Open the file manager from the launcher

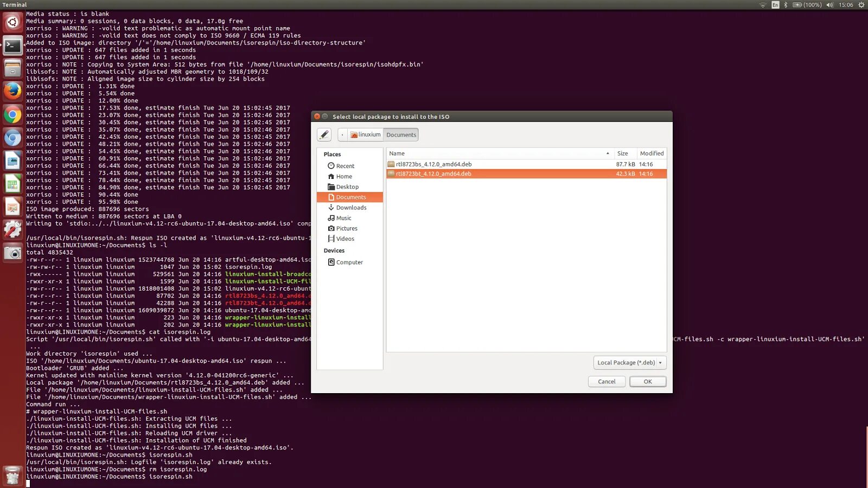pos(12,69)
